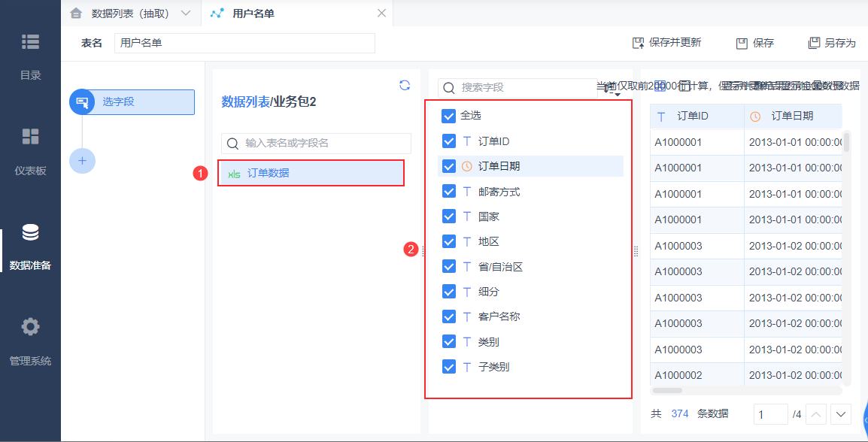Click the 另存为 save-as button
868x442 pixels.
click(832, 43)
